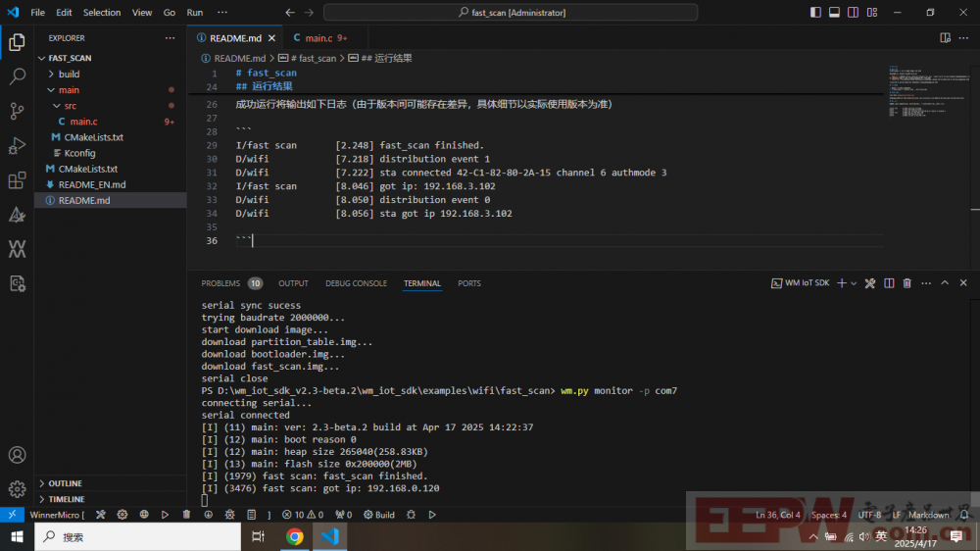Switch to the main.c editor tab
Image resolution: width=980 pixels, height=551 pixels.
(x=320, y=38)
